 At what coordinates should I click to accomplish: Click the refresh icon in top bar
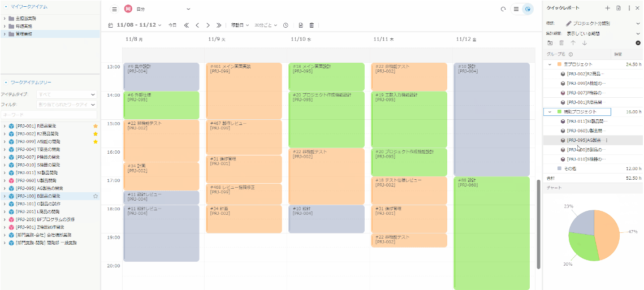[x=503, y=9]
